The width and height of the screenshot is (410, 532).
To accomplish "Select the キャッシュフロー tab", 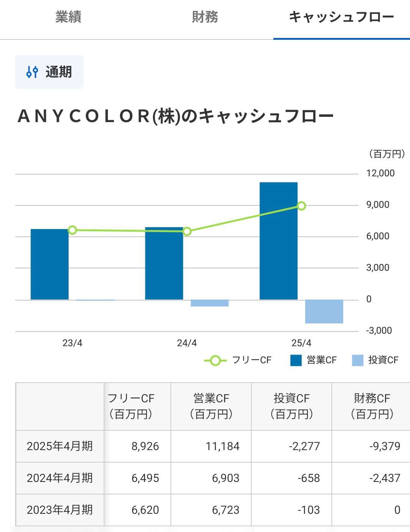I will [x=341, y=17].
